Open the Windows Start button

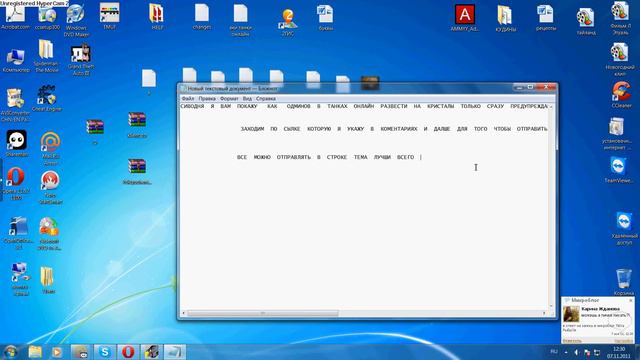11,352
